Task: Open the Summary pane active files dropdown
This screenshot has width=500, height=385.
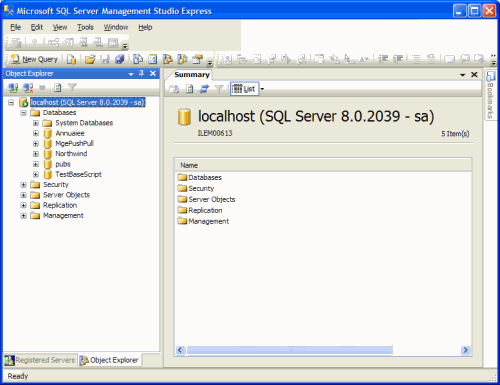Action: pos(463,75)
